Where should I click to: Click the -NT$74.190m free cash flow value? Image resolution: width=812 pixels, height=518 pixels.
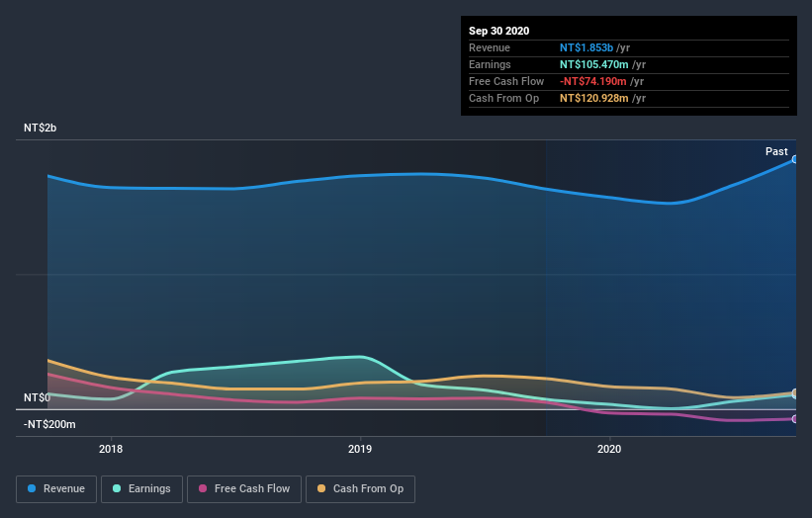(x=593, y=81)
